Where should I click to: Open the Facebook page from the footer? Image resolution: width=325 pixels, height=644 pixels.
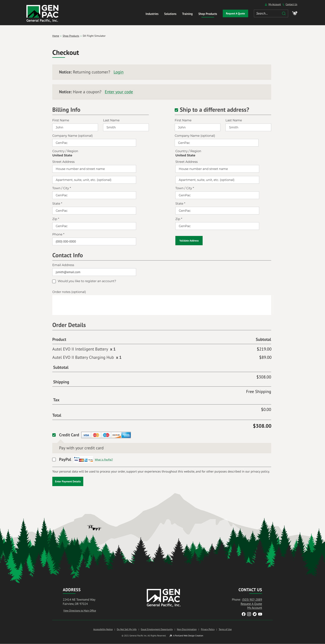tap(244, 614)
